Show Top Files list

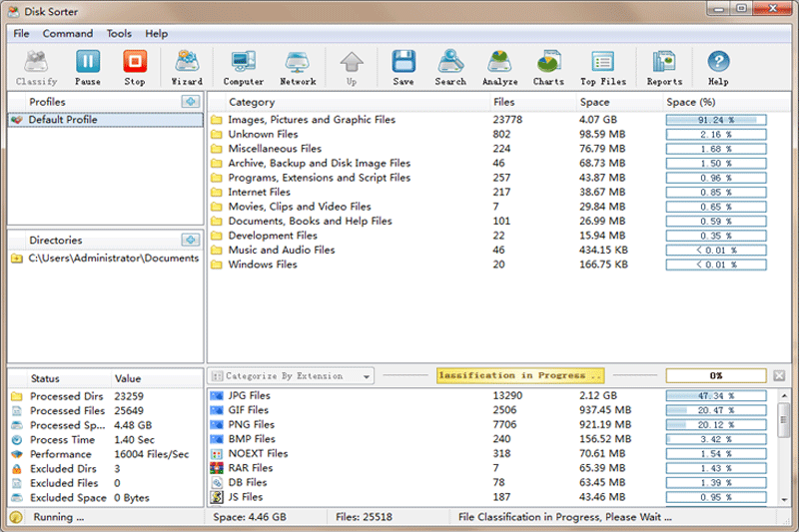(602, 67)
